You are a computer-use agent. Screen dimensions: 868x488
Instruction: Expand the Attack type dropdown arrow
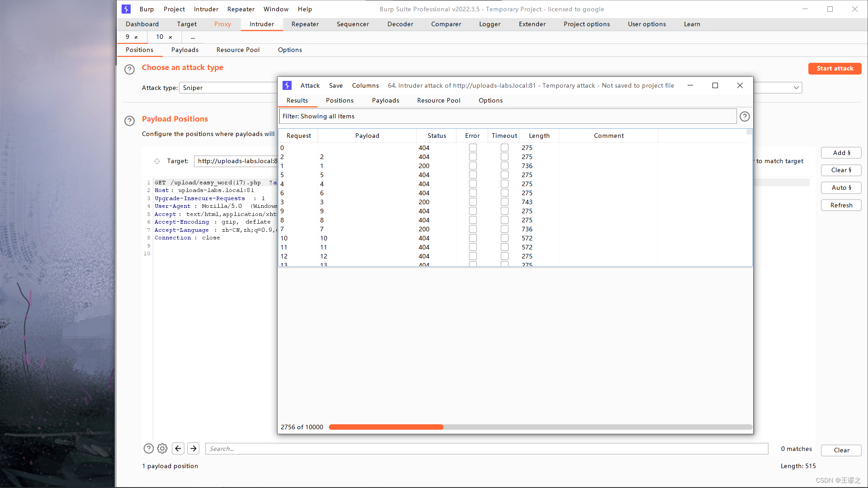coord(796,88)
